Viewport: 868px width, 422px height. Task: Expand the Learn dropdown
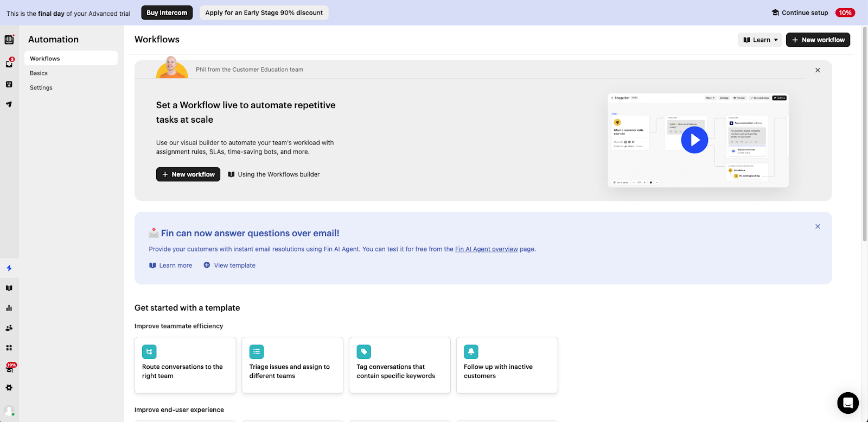point(759,40)
